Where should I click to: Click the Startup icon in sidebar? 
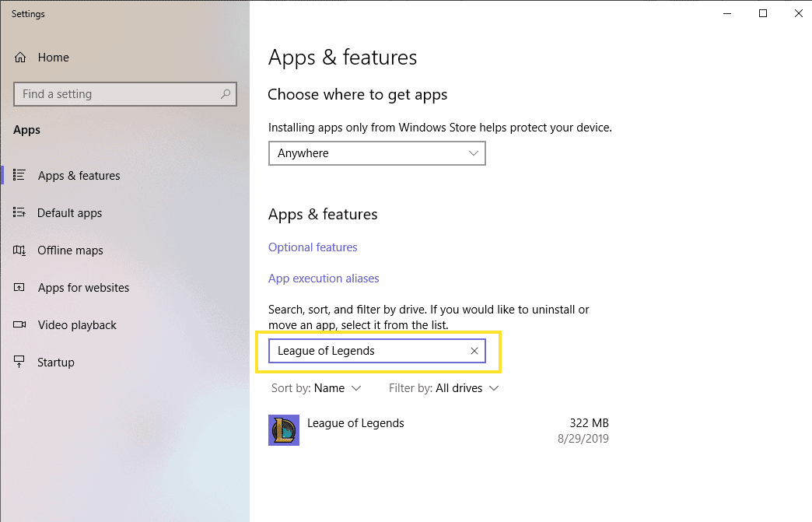[x=19, y=362]
